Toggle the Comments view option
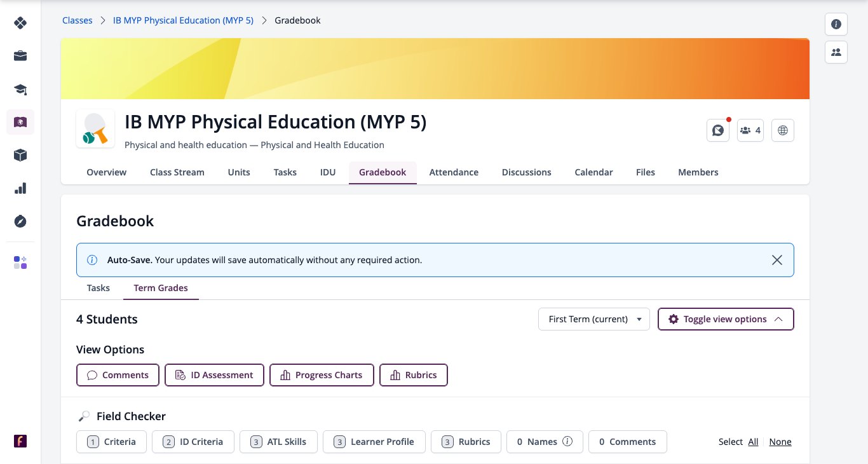The height and width of the screenshot is (464, 868). (118, 375)
